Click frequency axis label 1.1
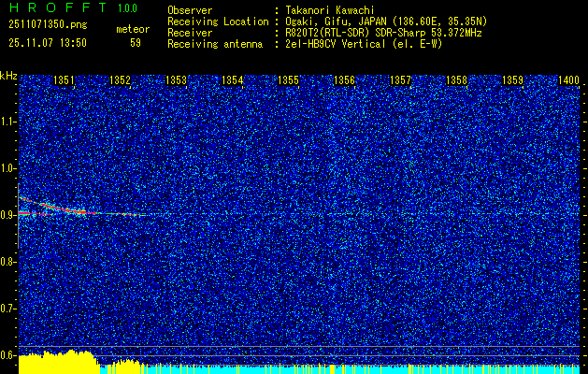 [x=8, y=122]
